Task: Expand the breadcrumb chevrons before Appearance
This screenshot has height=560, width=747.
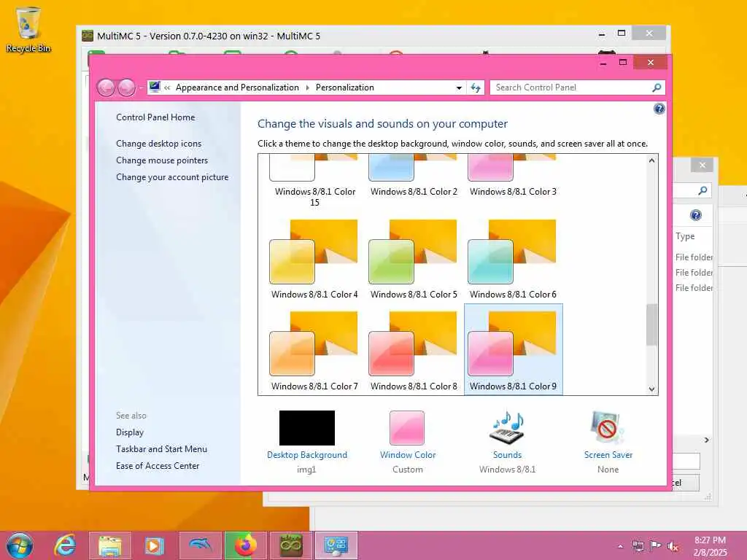Action: point(167,87)
